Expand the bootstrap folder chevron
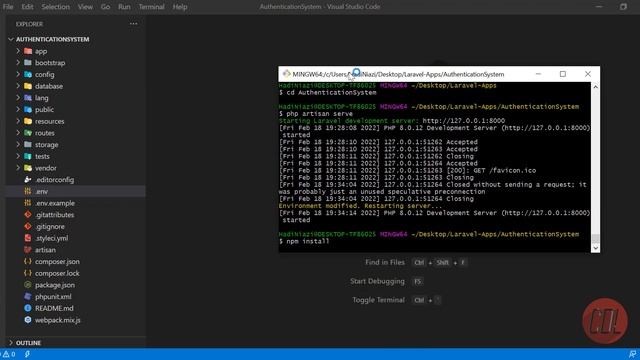 click(x=18, y=62)
